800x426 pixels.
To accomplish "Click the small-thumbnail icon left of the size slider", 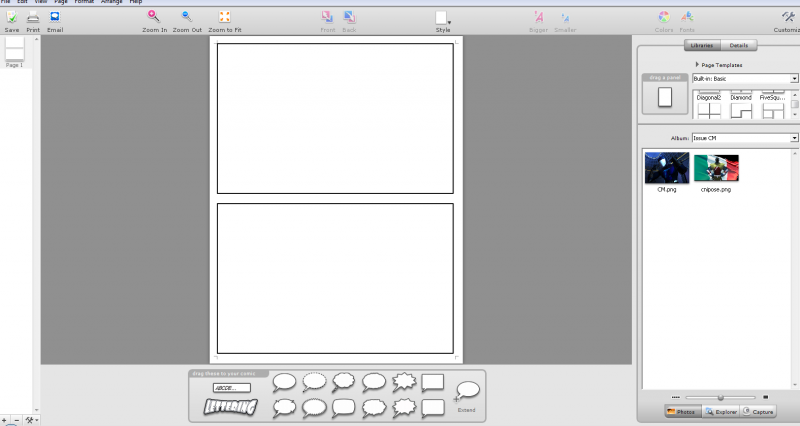I will (x=676, y=397).
